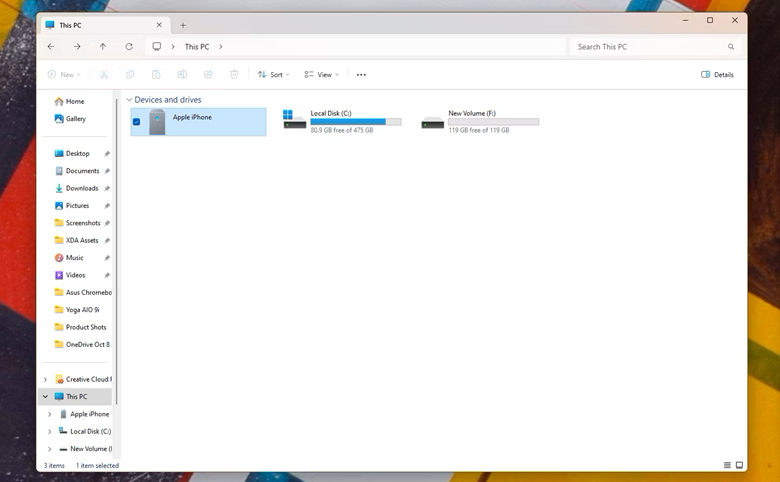The height and width of the screenshot is (482, 780).
Task: Click the sidebar vertical scrollbar
Action: [x=116, y=251]
